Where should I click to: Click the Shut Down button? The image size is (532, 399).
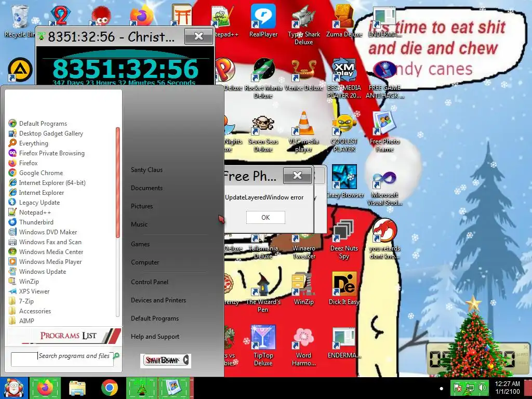point(162,361)
